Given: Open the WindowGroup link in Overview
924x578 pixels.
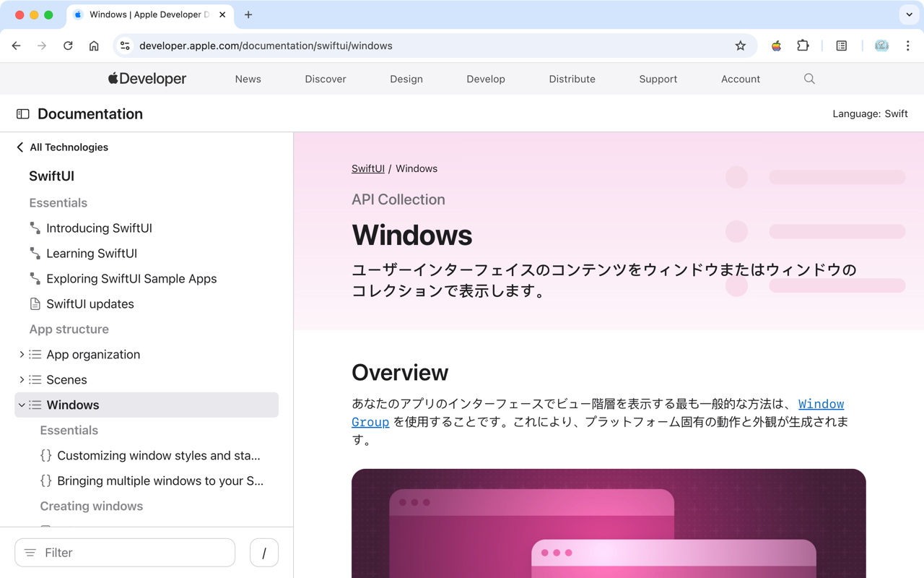Looking at the screenshot, I should point(821,404).
